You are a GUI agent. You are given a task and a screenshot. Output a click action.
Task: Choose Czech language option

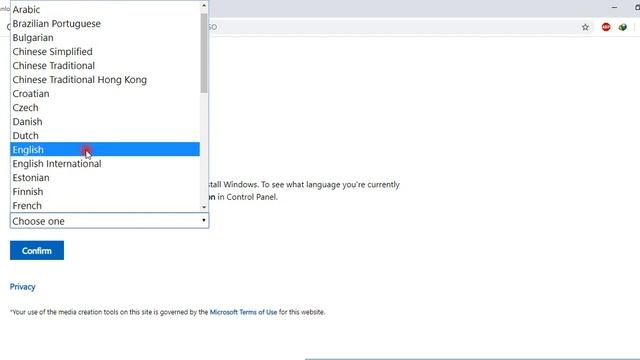click(105, 107)
